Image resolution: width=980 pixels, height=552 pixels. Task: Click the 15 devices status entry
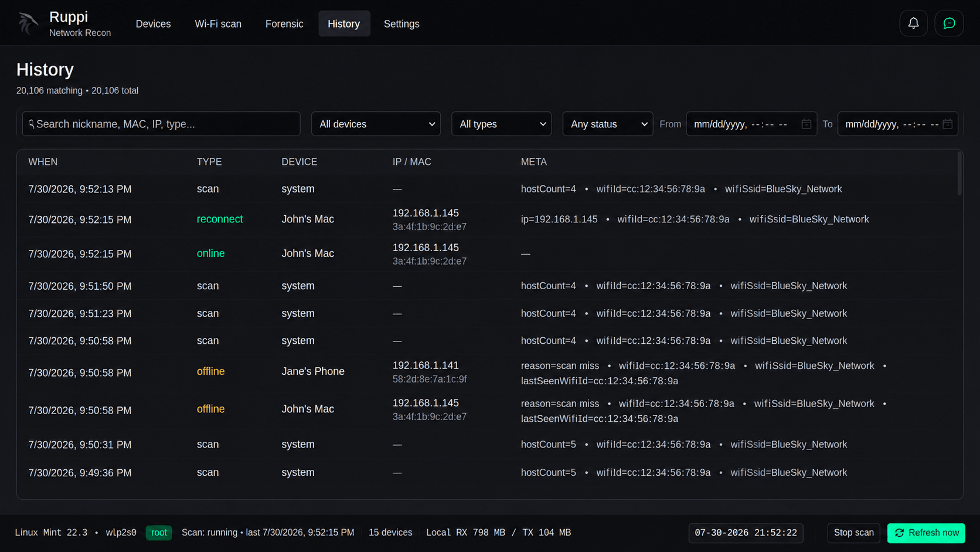tap(390, 533)
